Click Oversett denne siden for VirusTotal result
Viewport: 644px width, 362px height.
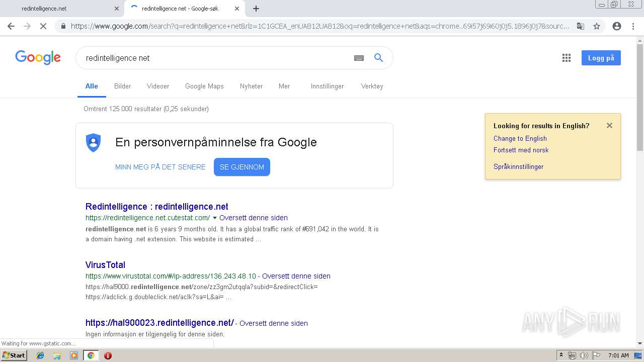(x=296, y=276)
